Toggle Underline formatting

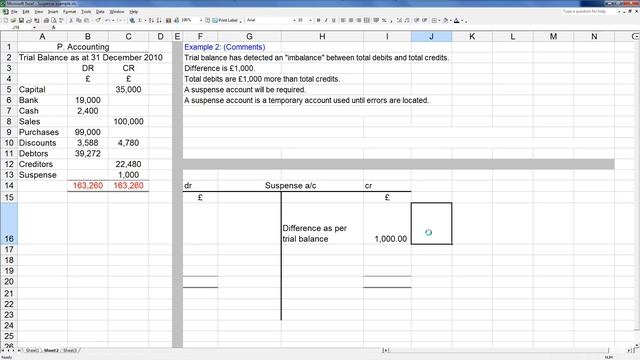pyautogui.click(x=334, y=20)
